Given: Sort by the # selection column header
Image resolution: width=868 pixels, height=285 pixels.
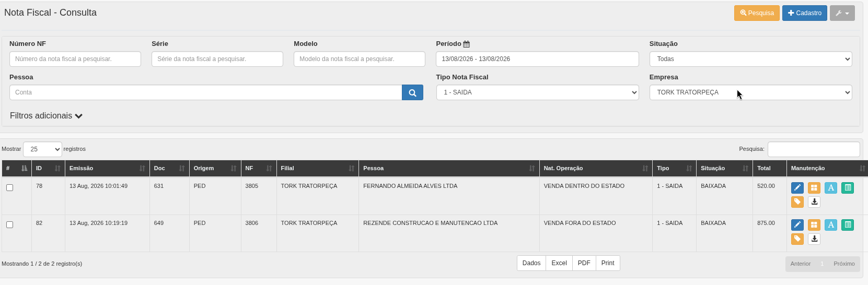Looking at the screenshot, I should [x=17, y=168].
